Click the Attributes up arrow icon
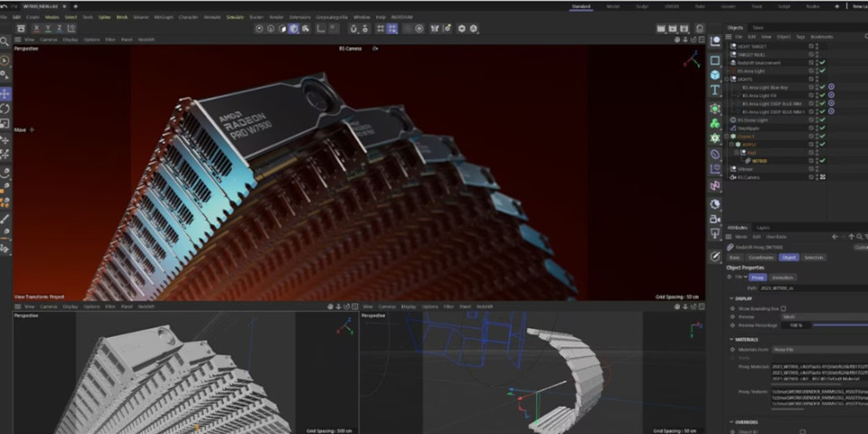Image resolution: width=868 pixels, height=434 pixels. click(852, 237)
